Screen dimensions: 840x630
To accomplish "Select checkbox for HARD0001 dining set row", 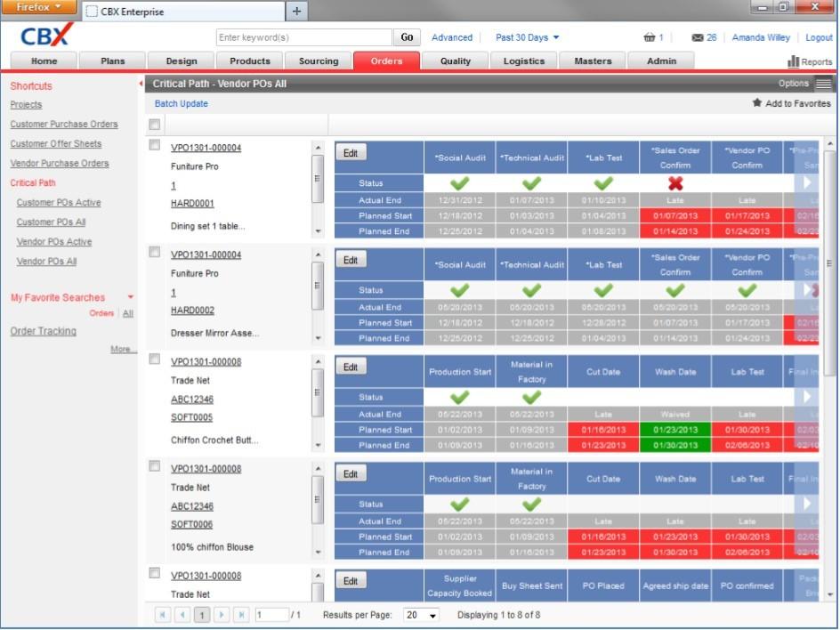I will (x=155, y=145).
